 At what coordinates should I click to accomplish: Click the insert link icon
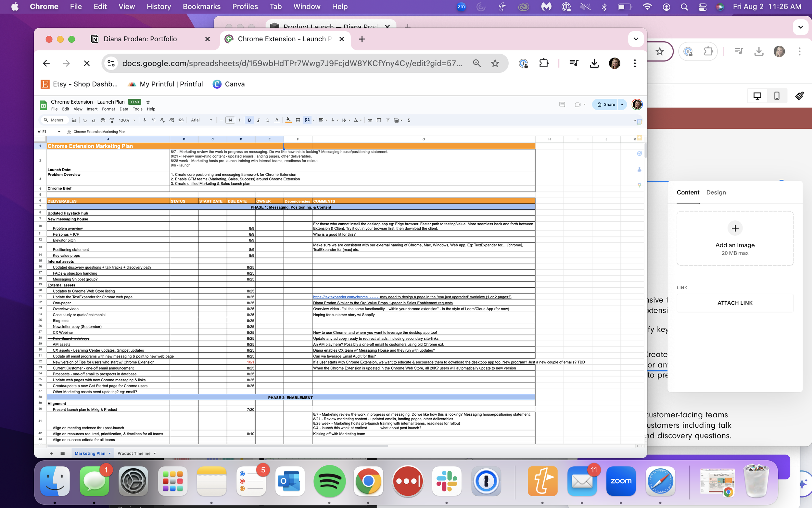tap(370, 120)
